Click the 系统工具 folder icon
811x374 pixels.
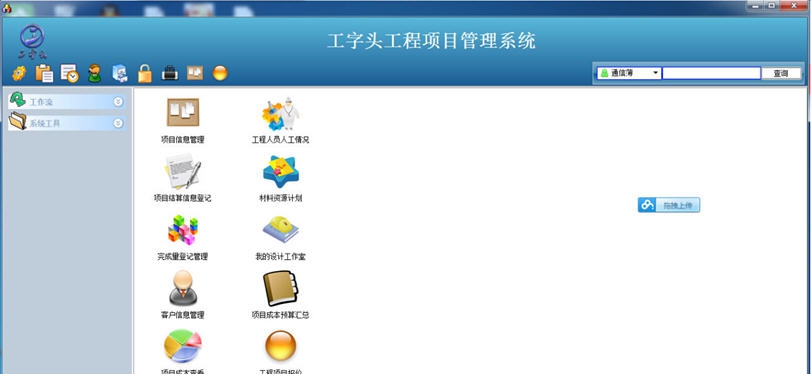click(18, 121)
